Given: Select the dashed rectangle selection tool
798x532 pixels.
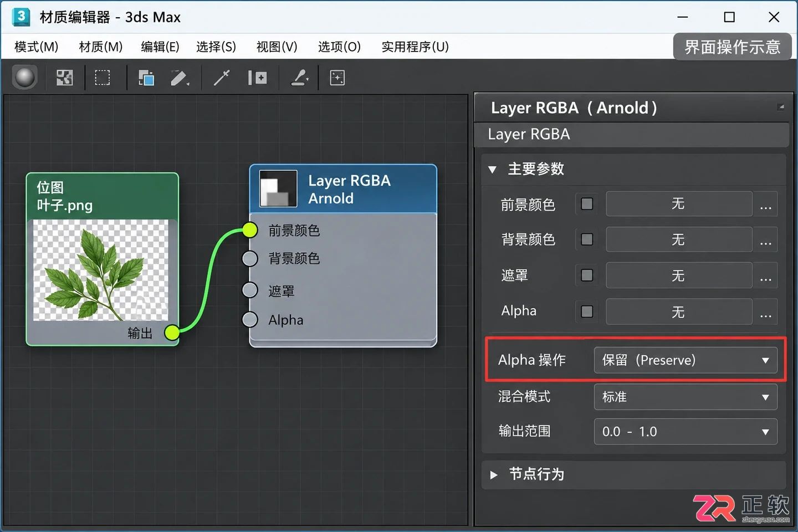Looking at the screenshot, I should click(103, 78).
